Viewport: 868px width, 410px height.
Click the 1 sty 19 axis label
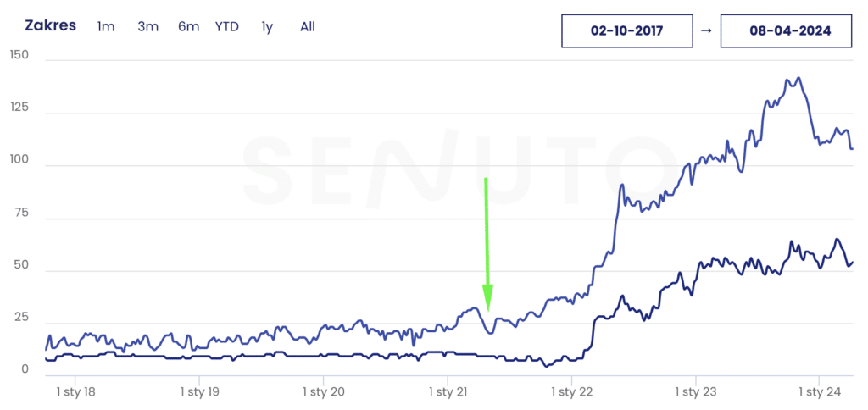click(199, 391)
